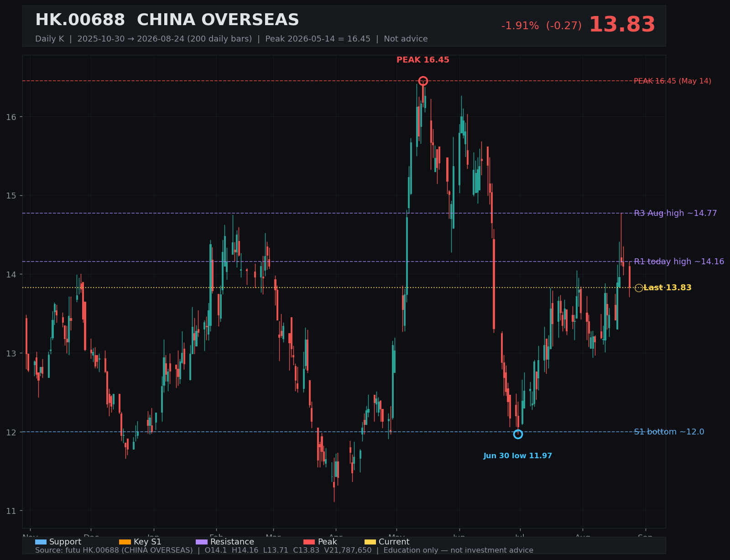Click the 'Source: futu HK.00688' footer line
The height and width of the screenshot is (560, 730).
(284, 550)
